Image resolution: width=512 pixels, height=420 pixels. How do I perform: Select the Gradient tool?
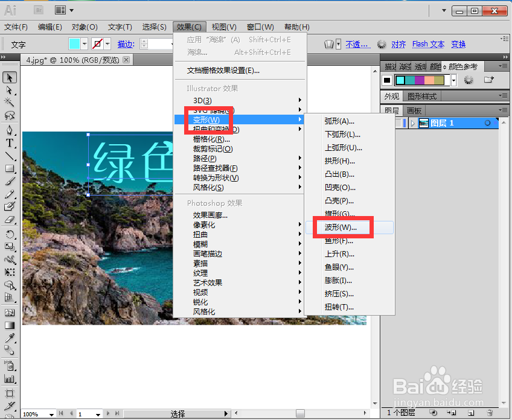click(9, 324)
